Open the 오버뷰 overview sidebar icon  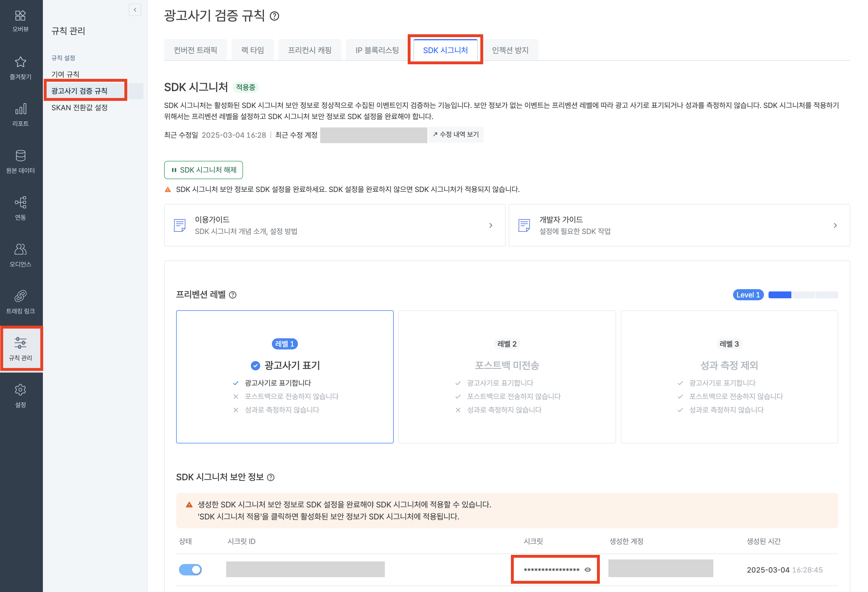[x=21, y=16]
